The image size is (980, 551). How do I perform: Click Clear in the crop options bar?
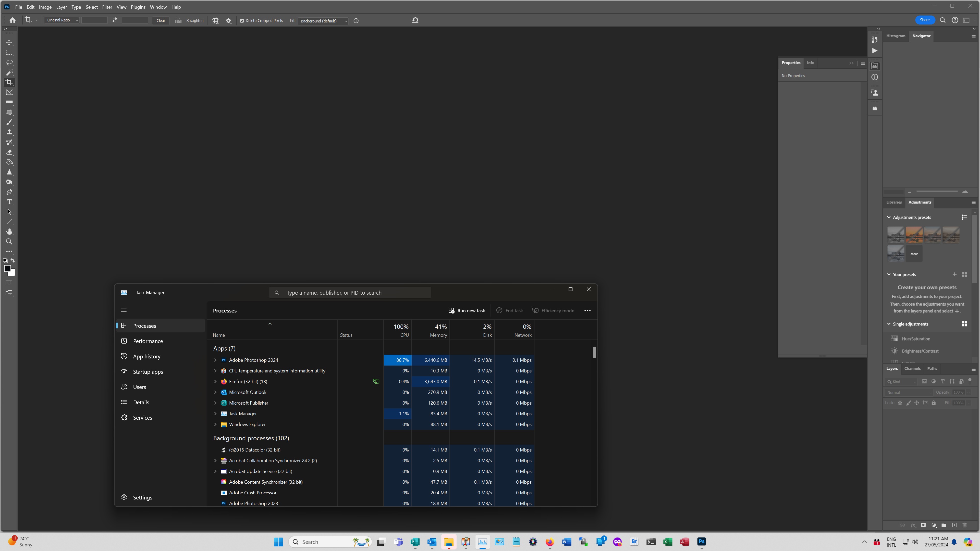click(160, 20)
